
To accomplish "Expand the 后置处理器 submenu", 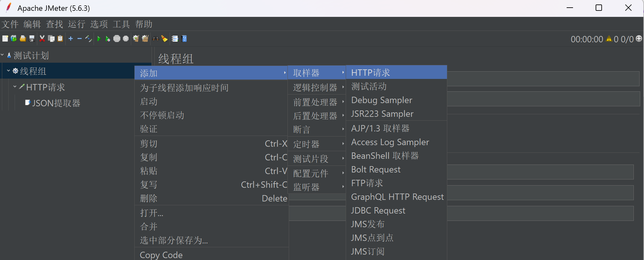I will [x=317, y=116].
